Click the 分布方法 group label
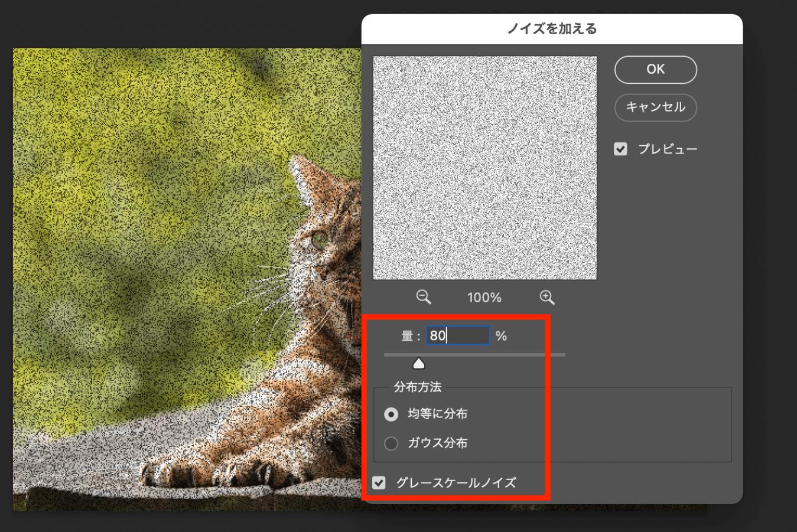Image resolution: width=797 pixels, height=532 pixels. (417, 387)
